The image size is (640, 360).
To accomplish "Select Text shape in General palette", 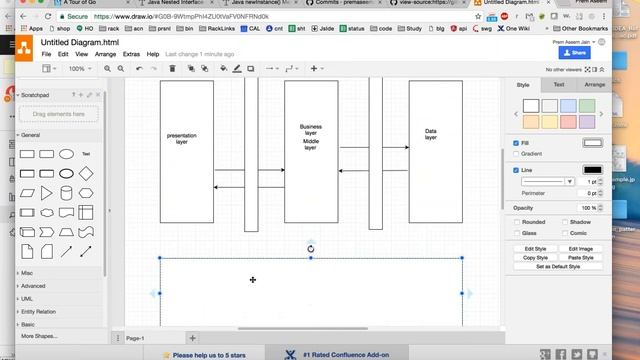I will click(x=86, y=154).
